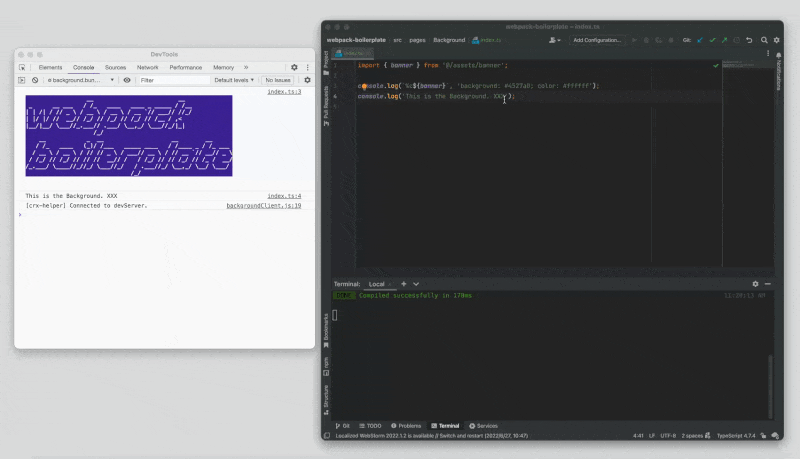Click the webpack-boilerplate breadcrumb in WebStorm
The height and width of the screenshot is (459, 800).
[x=356, y=40]
